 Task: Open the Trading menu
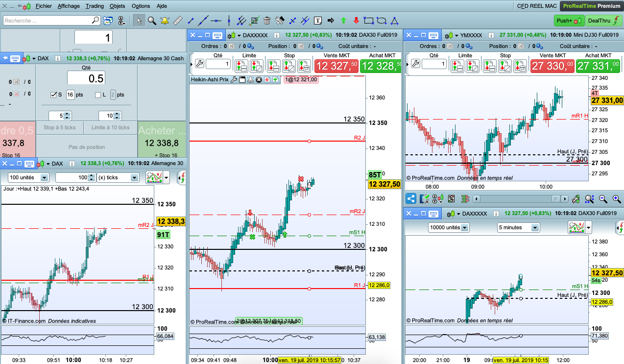tap(95, 6)
